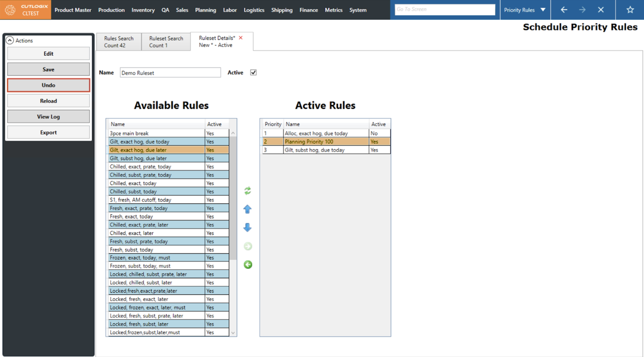Click the Save button
Screen dimensions: 644x357
click(x=48, y=69)
